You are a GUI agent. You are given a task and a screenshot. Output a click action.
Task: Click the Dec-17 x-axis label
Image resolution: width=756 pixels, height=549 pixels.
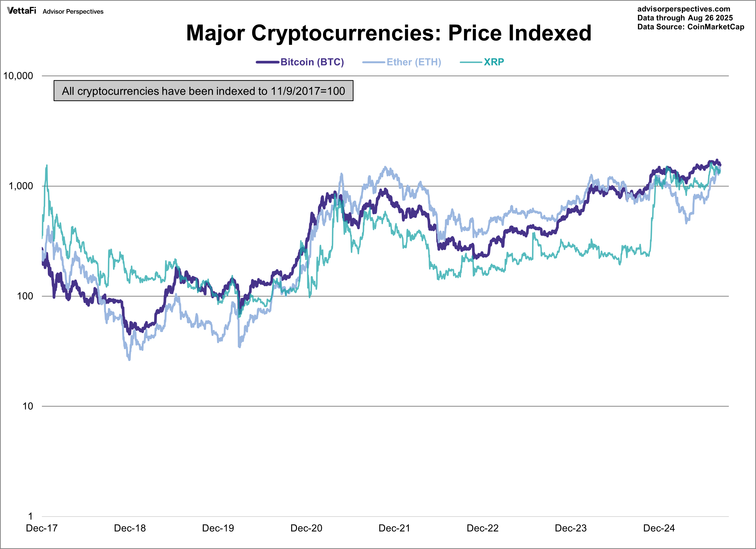point(42,528)
